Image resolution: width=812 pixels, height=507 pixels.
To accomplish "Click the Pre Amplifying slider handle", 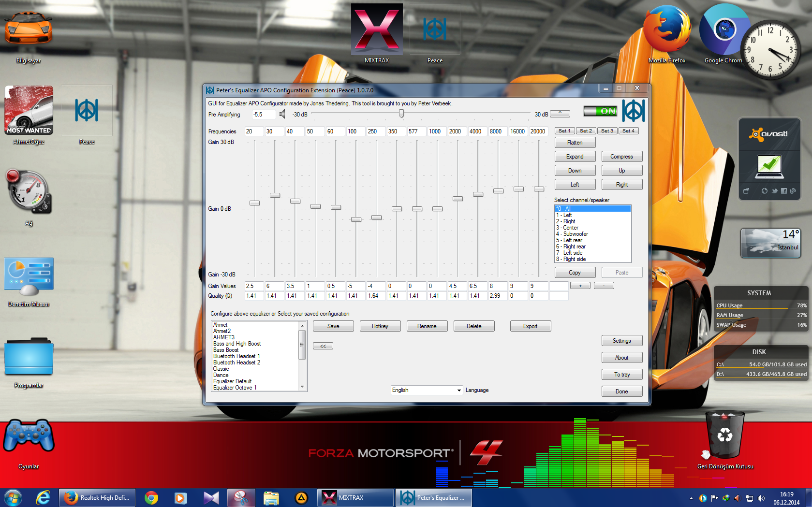I will (x=401, y=114).
